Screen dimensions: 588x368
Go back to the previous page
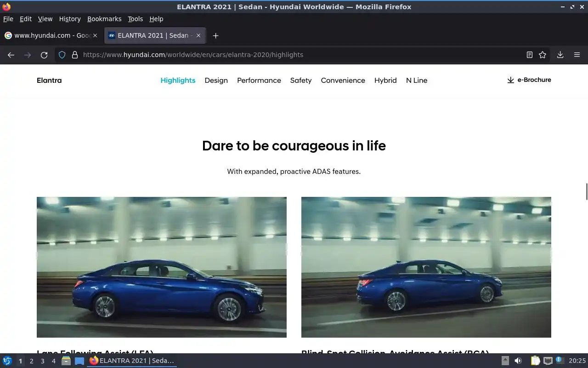(11, 55)
